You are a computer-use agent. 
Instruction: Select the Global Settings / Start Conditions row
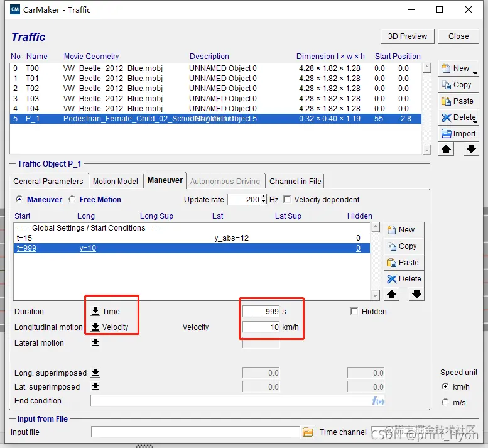pyautogui.click(x=192, y=228)
